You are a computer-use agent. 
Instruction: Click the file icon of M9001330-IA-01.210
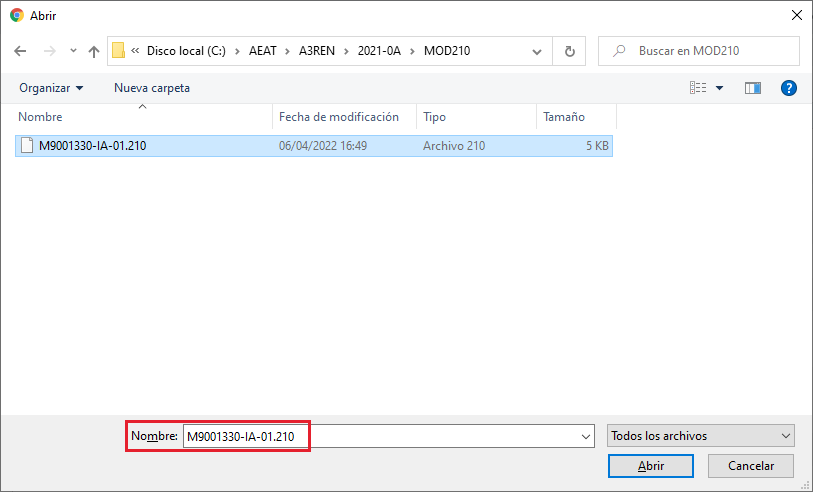[27, 146]
